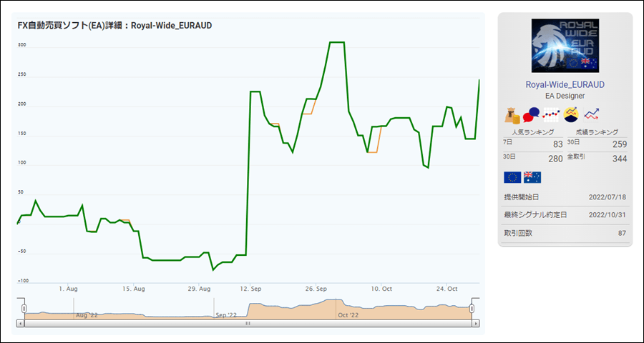This screenshot has height=343, width=644.
Task: Click the "Oct '22" navigator label
Action: tap(348, 316)
